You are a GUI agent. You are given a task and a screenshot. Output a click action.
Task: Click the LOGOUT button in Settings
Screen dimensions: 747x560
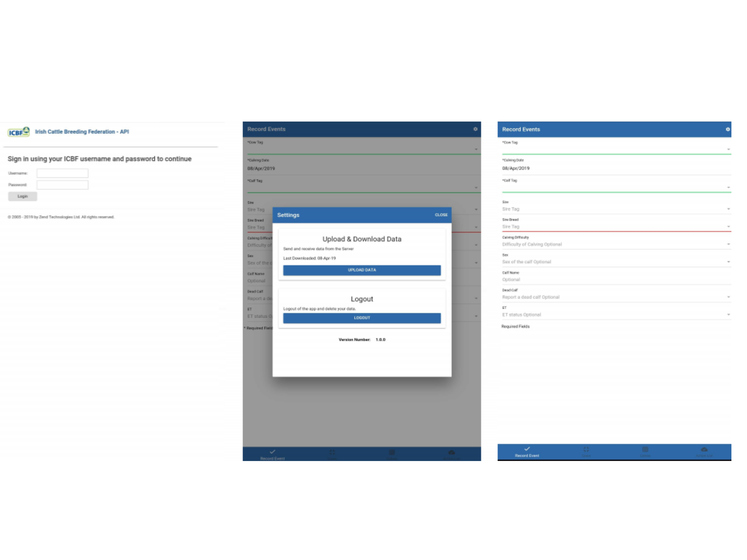pyautogui.click(x=362, y=318)
